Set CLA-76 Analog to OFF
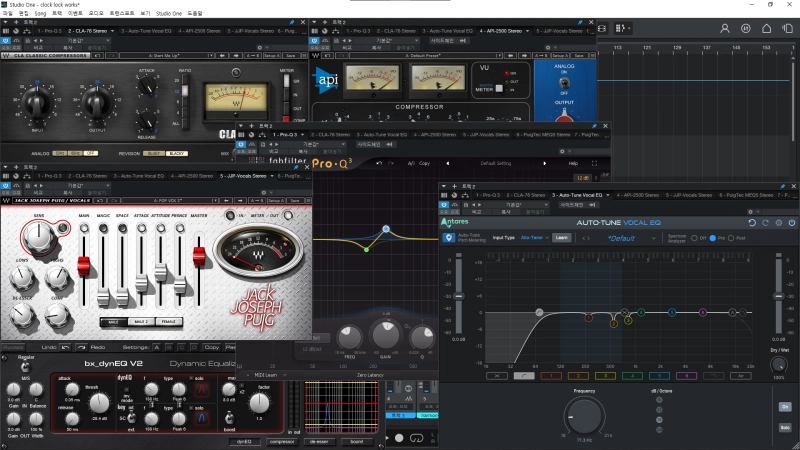800x450 pixels. tap(91, 153)
